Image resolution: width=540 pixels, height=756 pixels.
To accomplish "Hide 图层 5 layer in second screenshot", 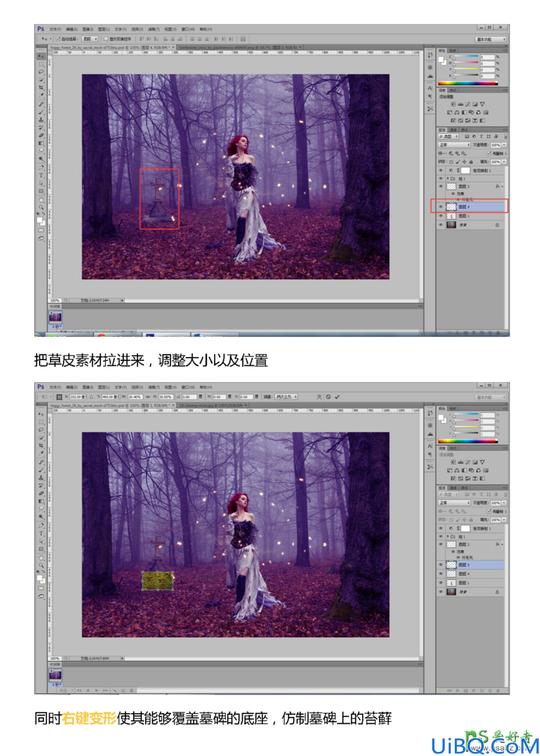I will point(440,564).
